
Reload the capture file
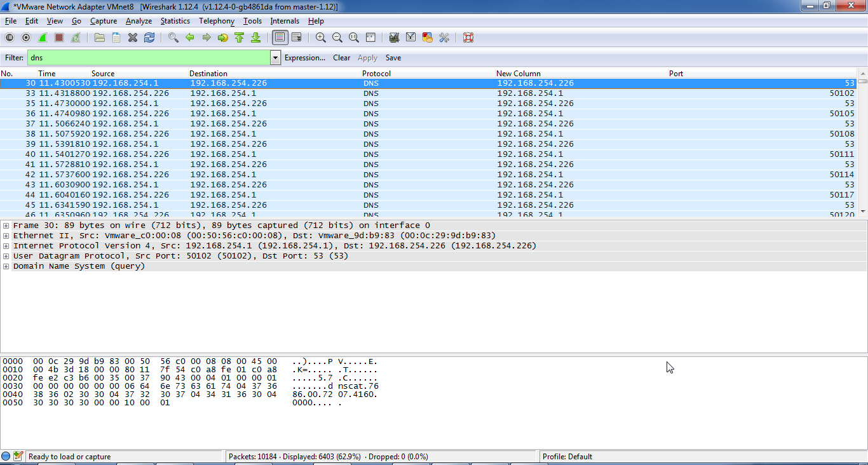point(149,37)
